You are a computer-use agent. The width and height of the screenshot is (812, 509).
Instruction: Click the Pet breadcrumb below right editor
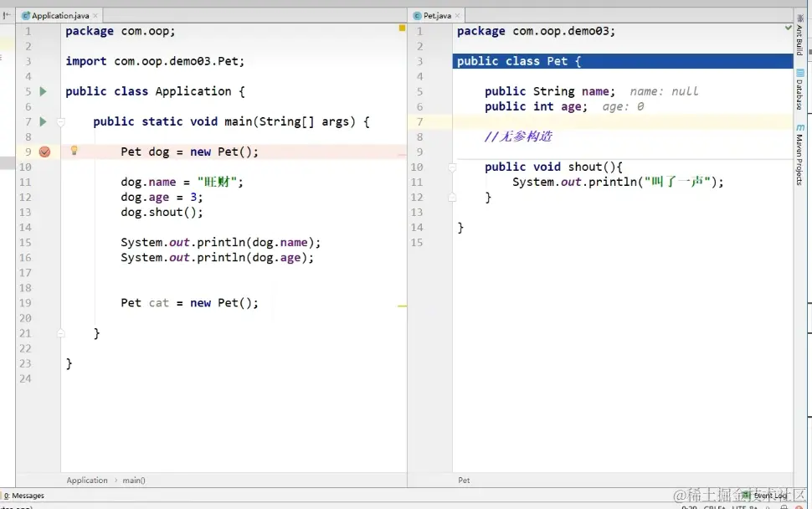[x=464, y=480]
